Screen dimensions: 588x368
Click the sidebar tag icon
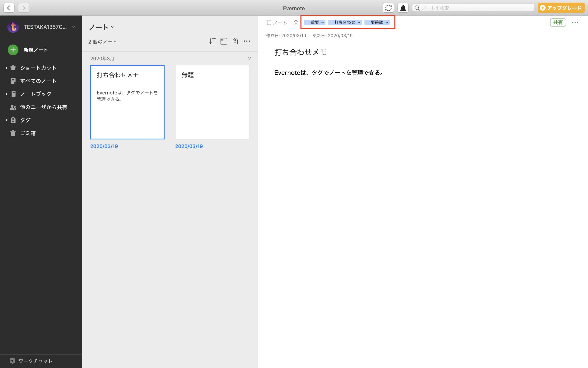tap(13, 120)
